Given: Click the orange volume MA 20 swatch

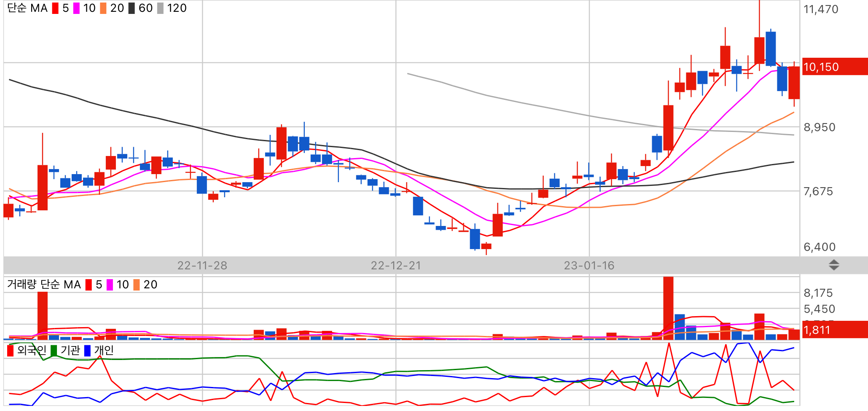Looking at the screenshot, I should [137, 285].
